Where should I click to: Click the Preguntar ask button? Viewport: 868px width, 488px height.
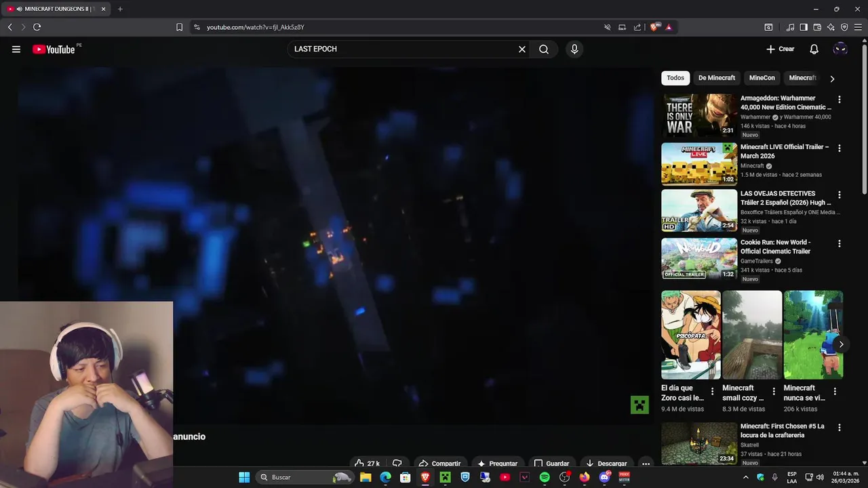[x=497, y=464]
